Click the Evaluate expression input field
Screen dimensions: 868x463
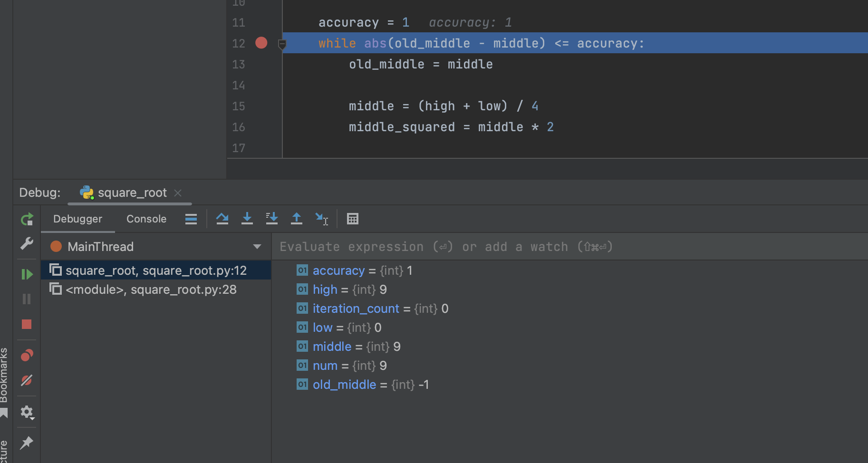pos(428,246)
